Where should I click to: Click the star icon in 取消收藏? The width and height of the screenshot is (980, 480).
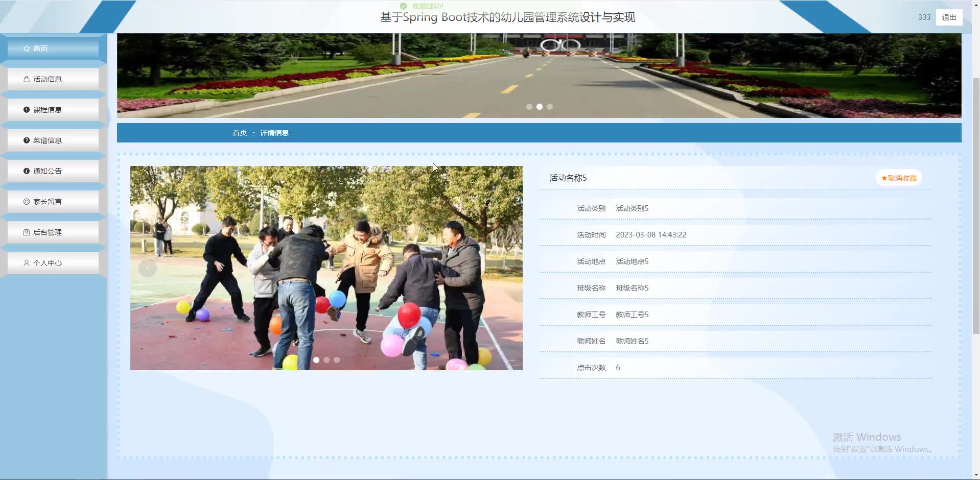(884, 178)
